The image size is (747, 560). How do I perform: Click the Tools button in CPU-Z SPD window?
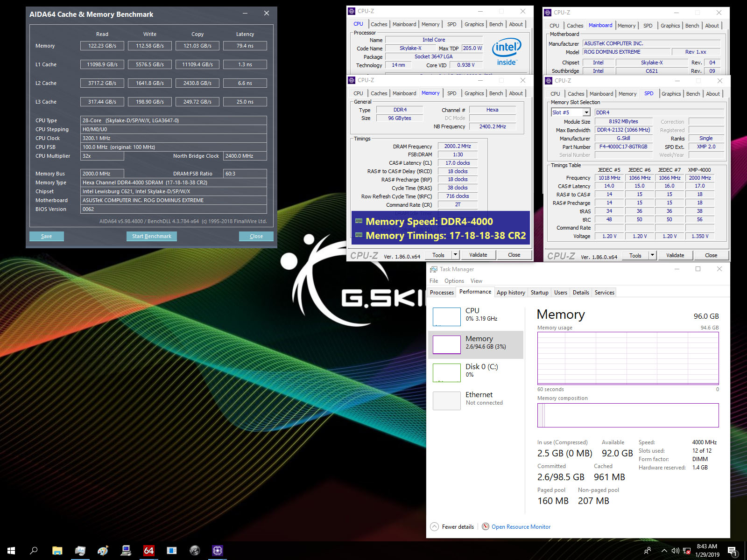tap(635, 255)
